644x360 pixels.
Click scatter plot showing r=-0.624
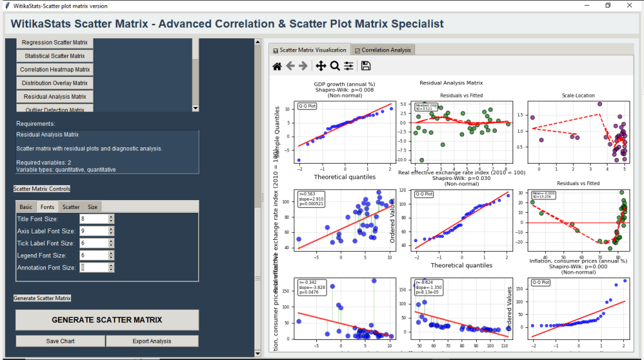[462, 308]
